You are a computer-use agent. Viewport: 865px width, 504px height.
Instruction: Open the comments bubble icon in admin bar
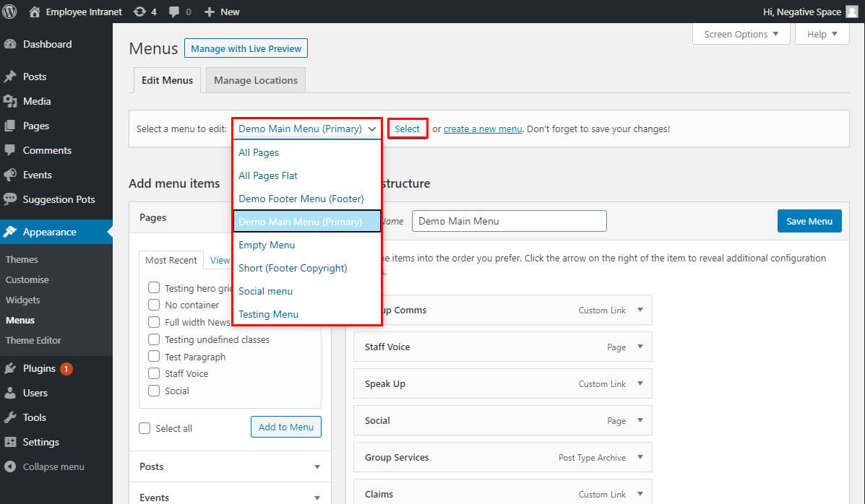[x=174, y=12]
